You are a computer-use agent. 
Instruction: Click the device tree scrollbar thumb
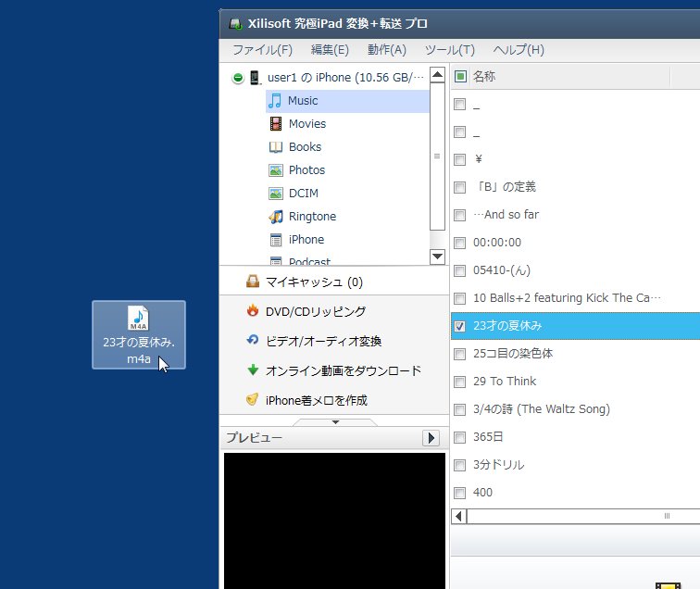(x=437, y=157)
